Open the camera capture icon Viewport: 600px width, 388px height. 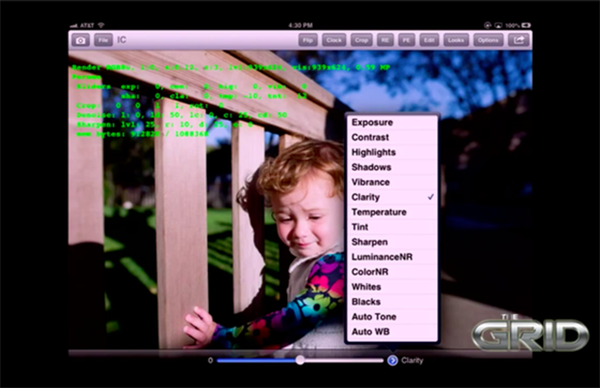(80, 40)
